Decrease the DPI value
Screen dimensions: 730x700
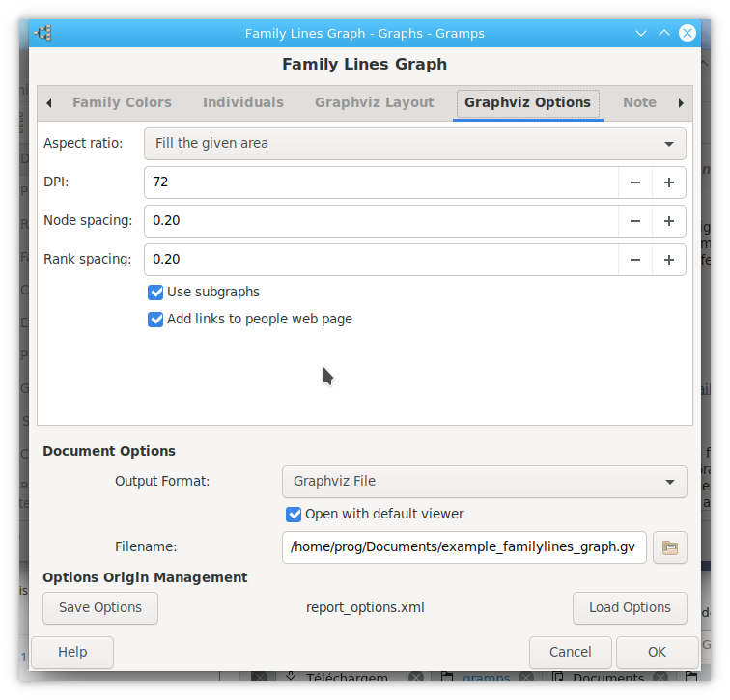pyautogui.click(x=635, y=182)
